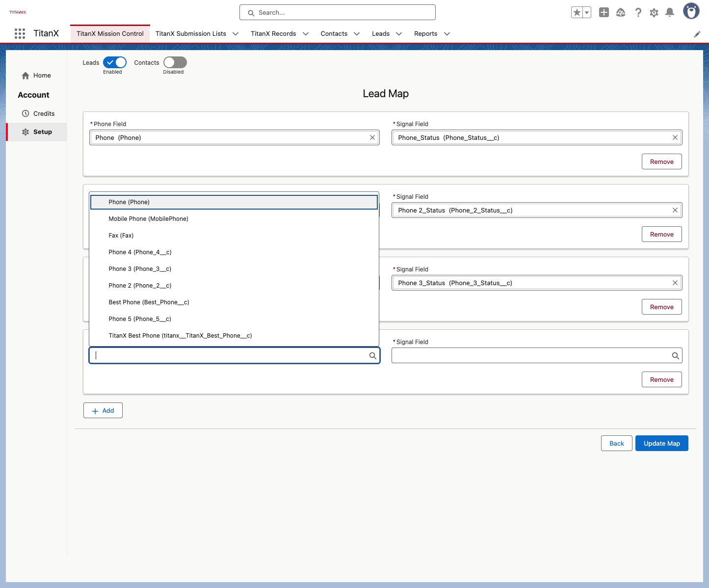Click the Add button
The width and height of the screenshot is (709, 588).
coord(103,410)
